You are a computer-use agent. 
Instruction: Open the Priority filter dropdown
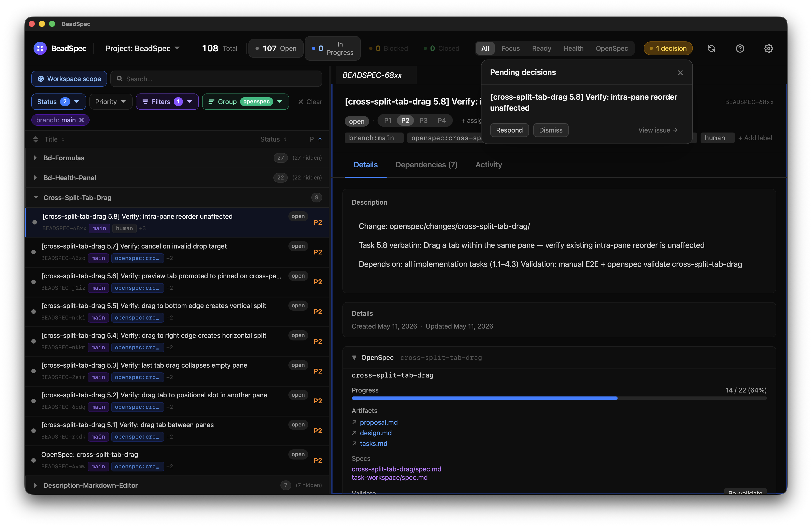(x=111, y=102)
